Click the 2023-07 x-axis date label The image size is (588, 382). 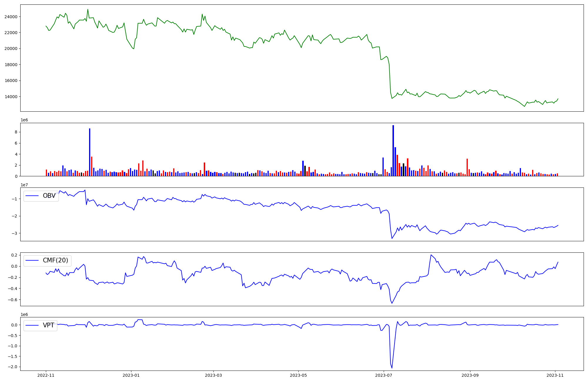coord(384,375)
